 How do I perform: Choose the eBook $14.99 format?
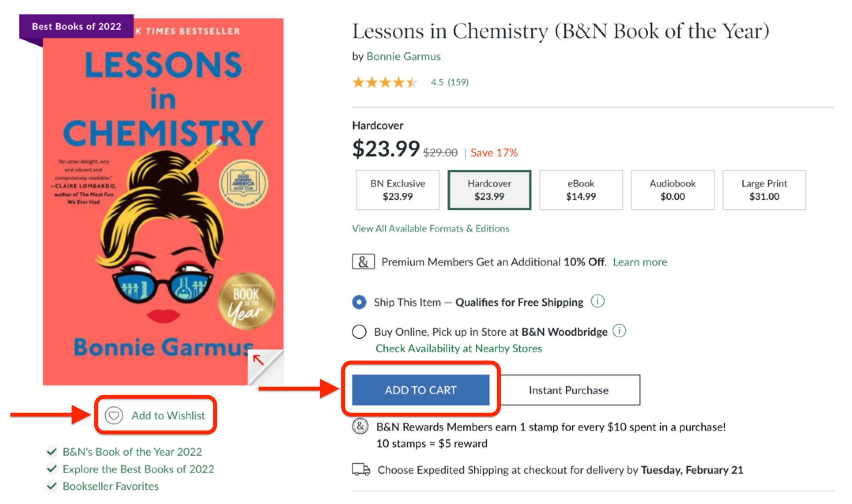click(x=581, y=190)
